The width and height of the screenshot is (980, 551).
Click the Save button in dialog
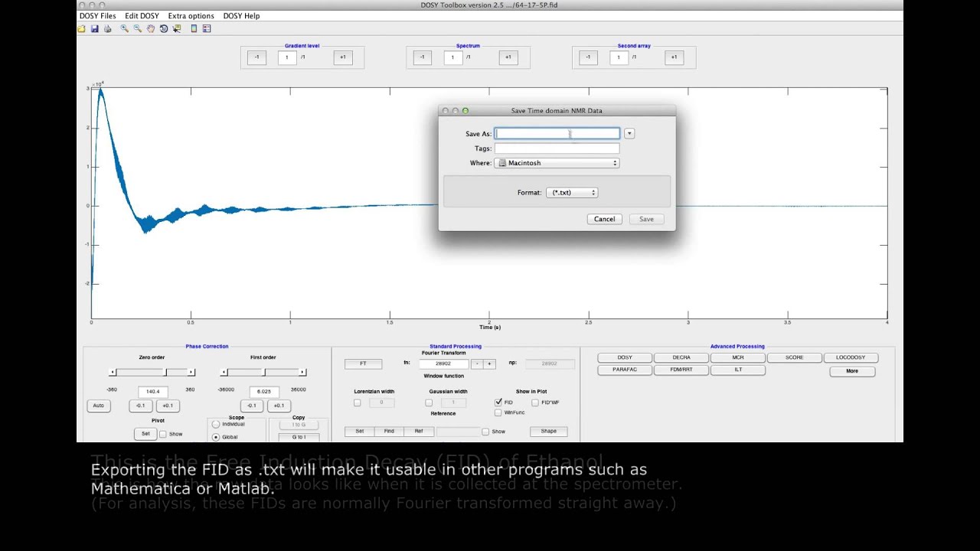(x=646, y=219)
